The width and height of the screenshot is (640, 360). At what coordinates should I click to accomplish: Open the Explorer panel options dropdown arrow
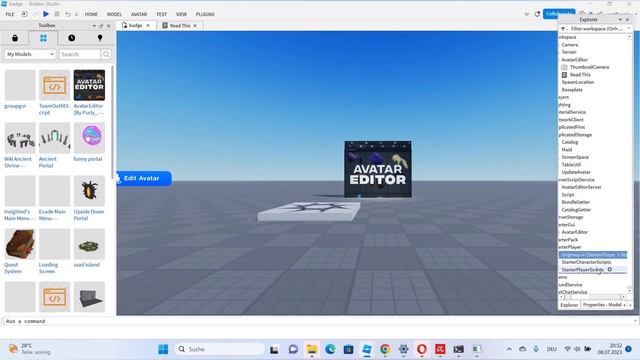pyautogui.click(x=620, y=20)
